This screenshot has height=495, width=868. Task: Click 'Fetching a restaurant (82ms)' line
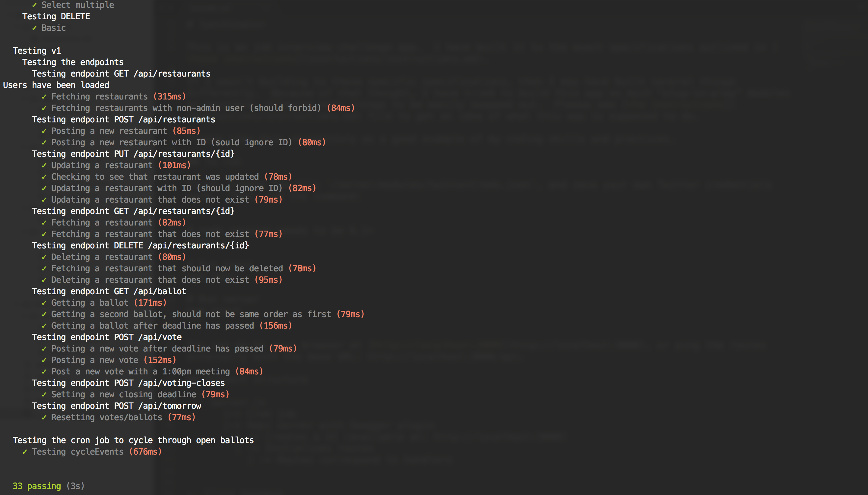(114, 223)
